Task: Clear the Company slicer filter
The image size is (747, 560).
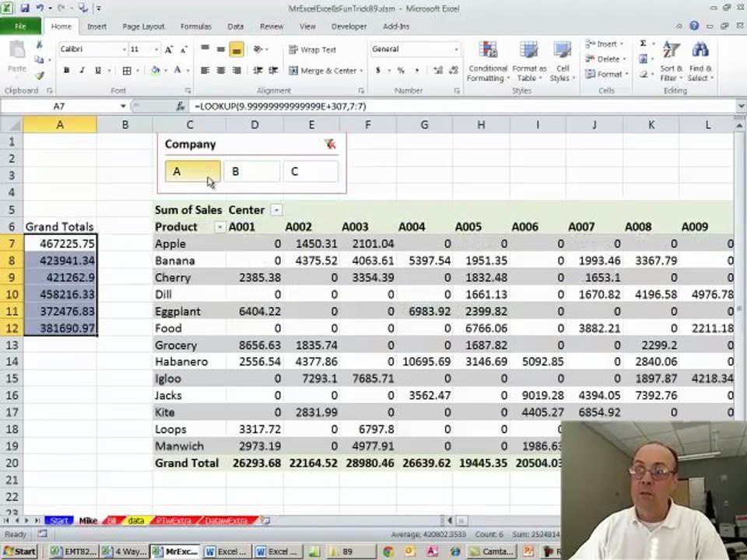Action: click(x=330, y=144)
